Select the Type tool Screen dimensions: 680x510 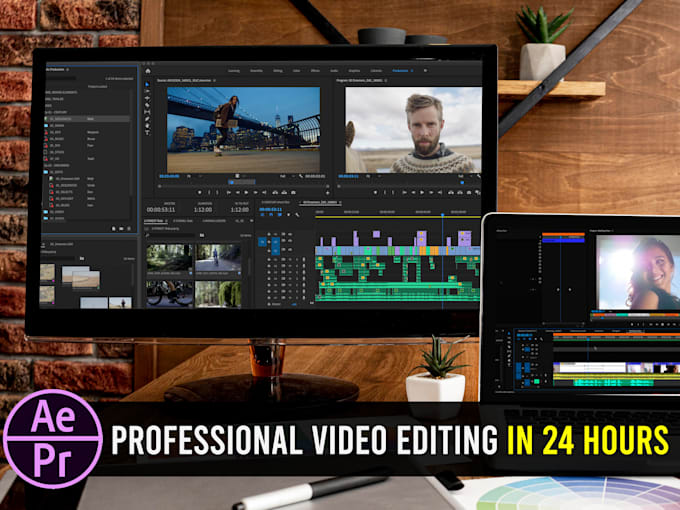click(x=147, y=133)
